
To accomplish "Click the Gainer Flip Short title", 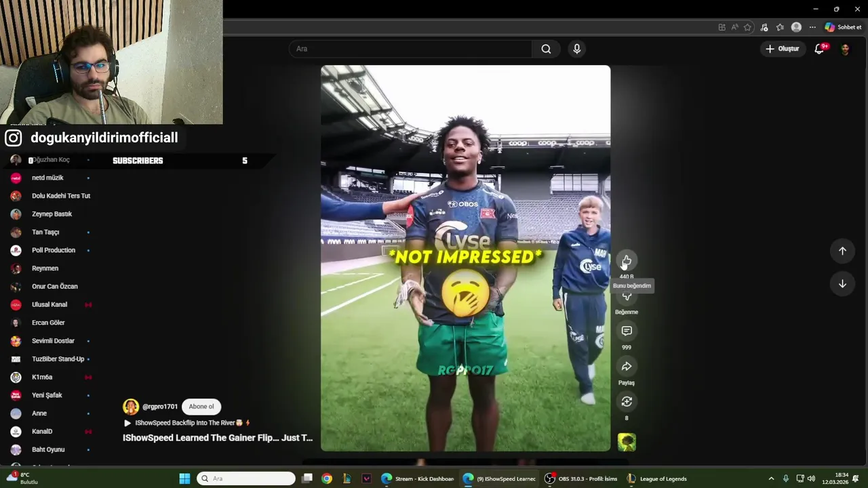I will point(218,438).
